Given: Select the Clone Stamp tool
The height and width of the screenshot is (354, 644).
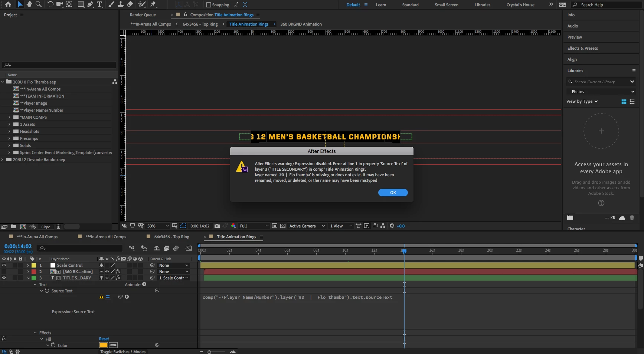Looking at the screenshot, I should click(x=120, y=4).
